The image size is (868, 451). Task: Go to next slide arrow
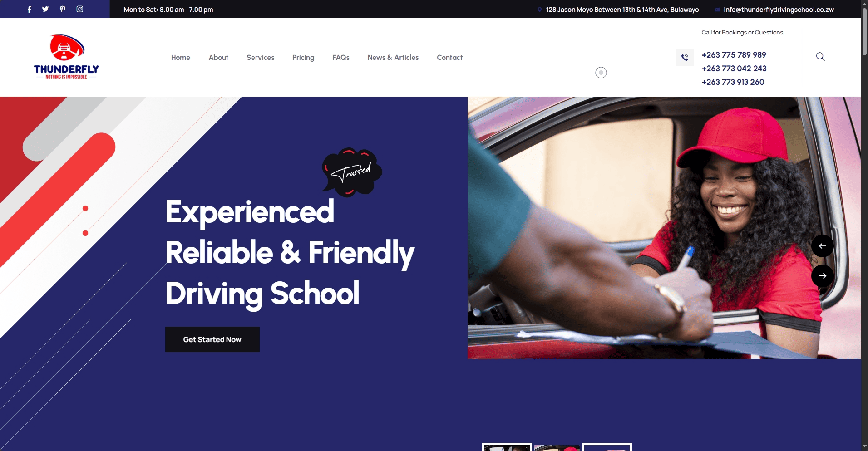[822, 276]
